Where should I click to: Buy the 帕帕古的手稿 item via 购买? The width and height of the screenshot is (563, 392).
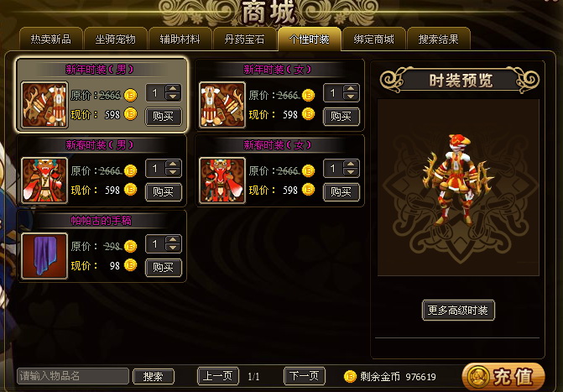click(164, 268)
